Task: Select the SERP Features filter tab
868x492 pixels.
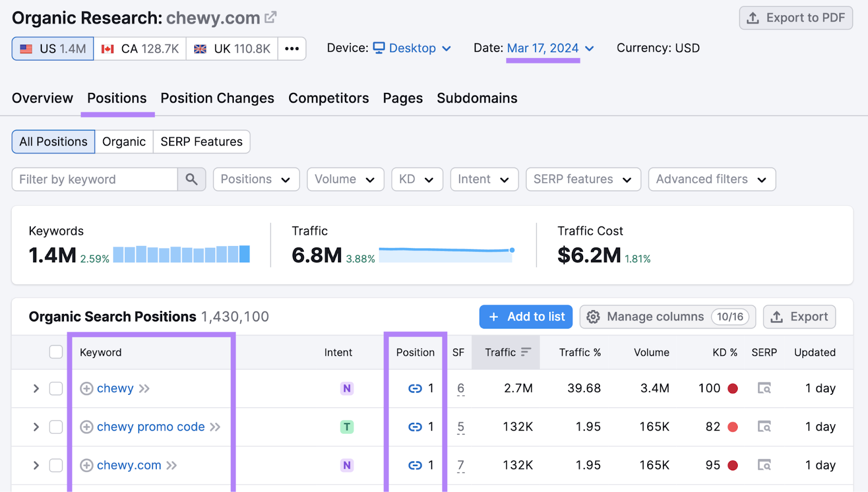Action: tap(201, 142)
